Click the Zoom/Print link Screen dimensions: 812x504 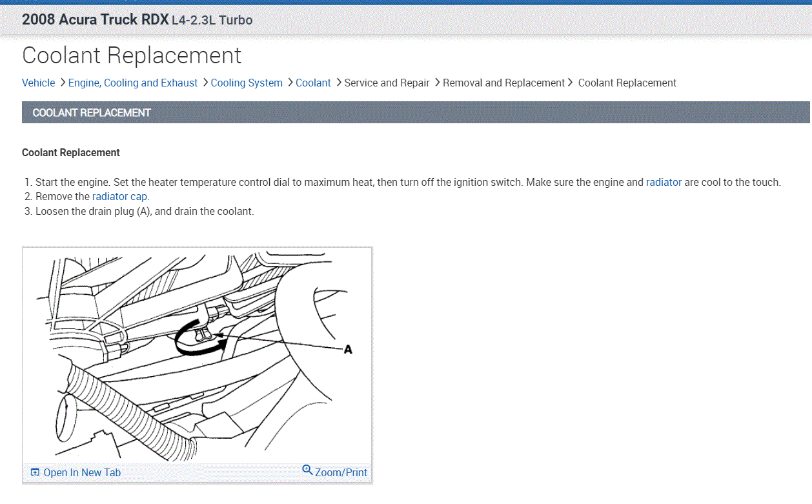point(341,472)
